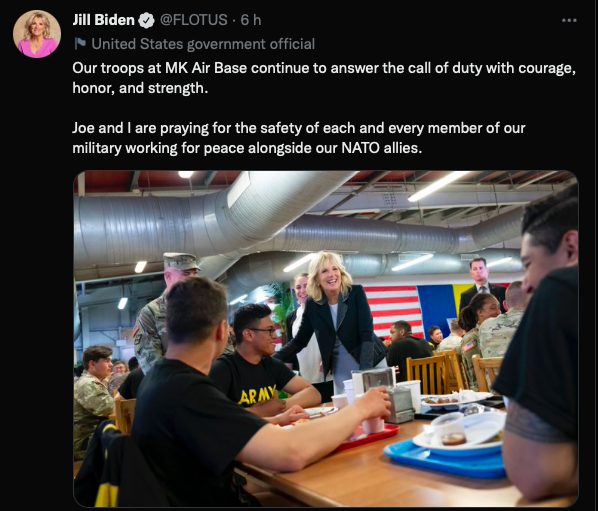Open the Jill Biden profile avatar

click(37, 34)
